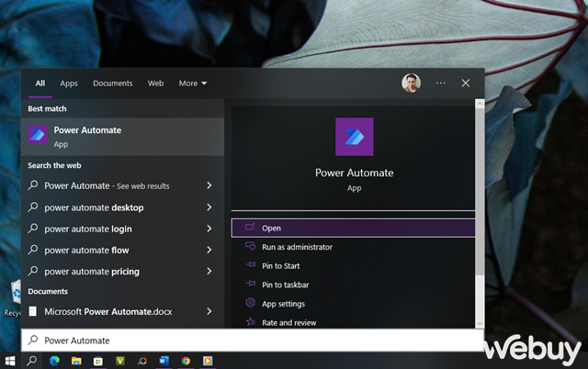Viewport: 588px width, 369px height.
Task: Expand the 'power automate pricing' suggestion arrow
Action: 209,271
